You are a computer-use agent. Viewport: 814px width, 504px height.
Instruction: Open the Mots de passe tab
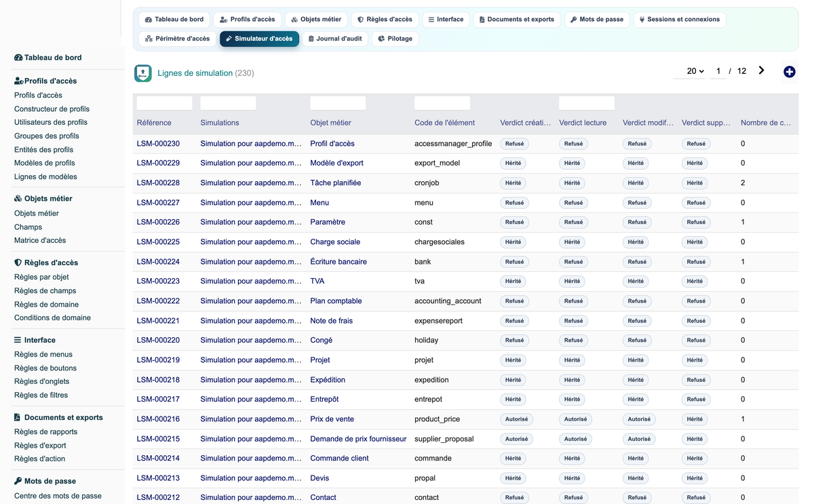pos(597,20)
